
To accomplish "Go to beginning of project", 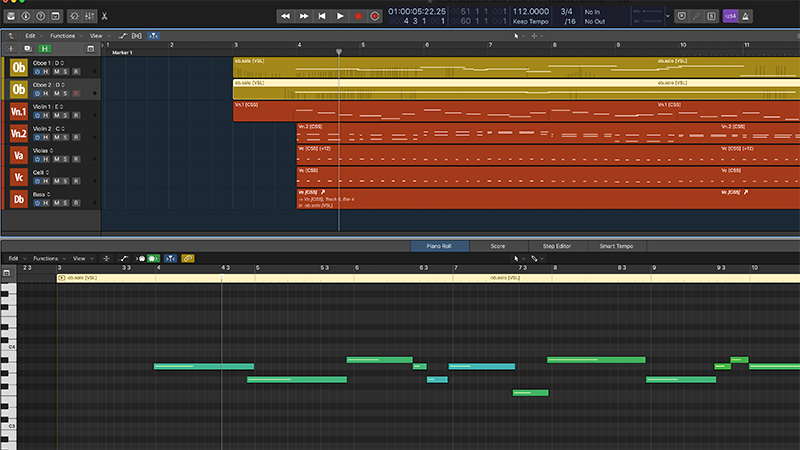I will coord(322,16).
